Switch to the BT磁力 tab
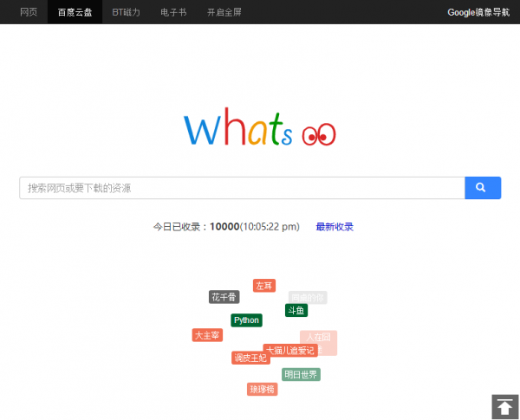This screenshot has width=520, height=420. 126,12
